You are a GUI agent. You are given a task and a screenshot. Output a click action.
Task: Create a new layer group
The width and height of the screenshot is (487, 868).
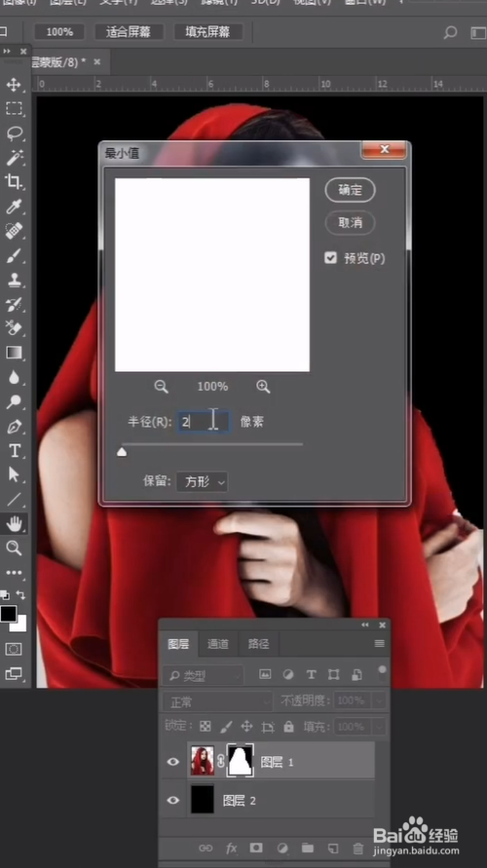(308, 849)
